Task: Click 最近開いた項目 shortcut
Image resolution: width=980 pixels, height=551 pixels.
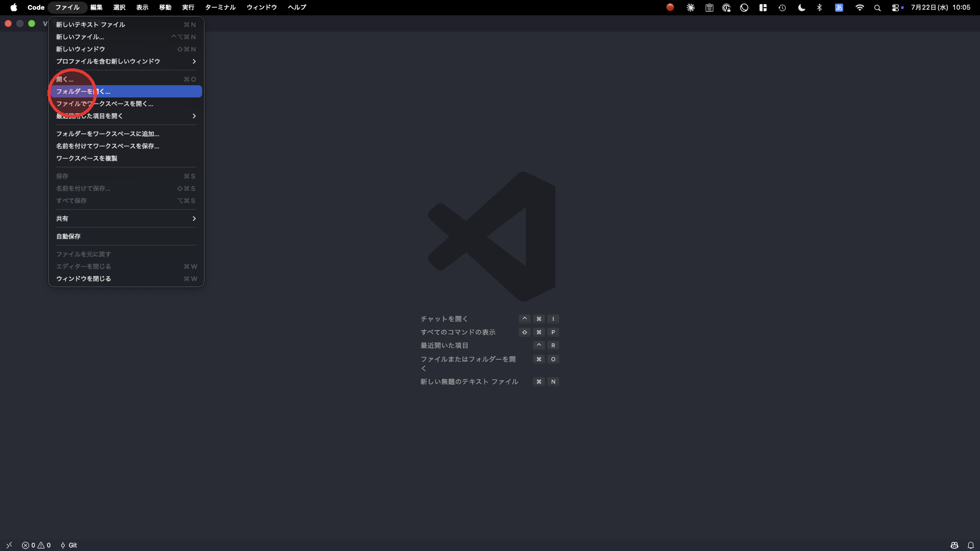Action: 444,345
